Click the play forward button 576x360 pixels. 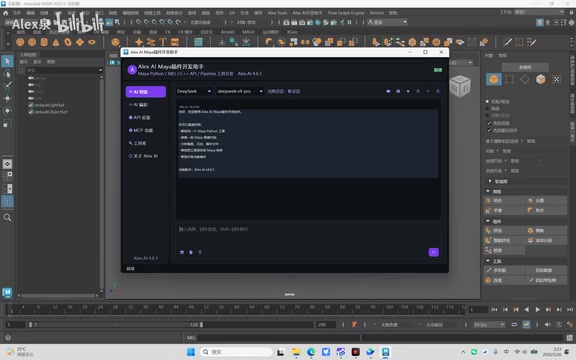point(537,310)
